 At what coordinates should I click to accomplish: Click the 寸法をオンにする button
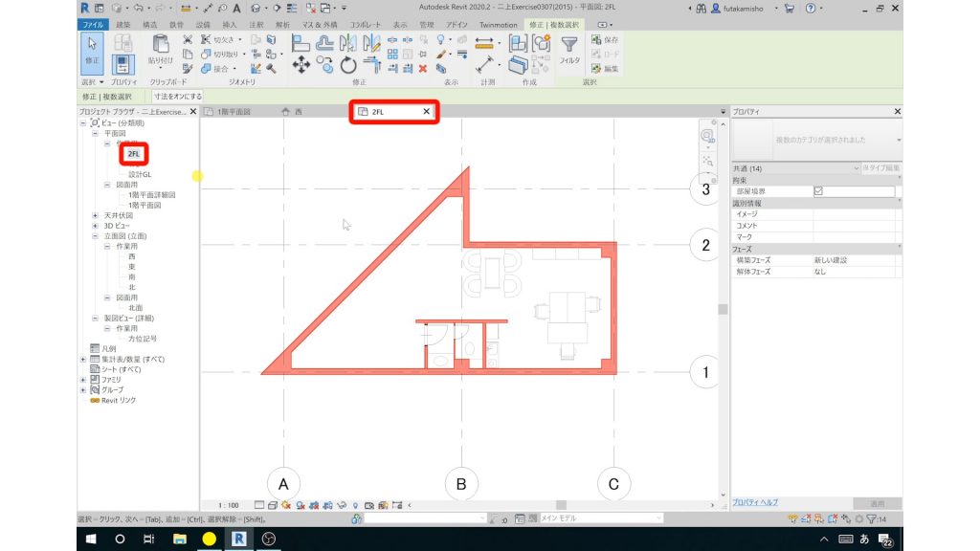click(177, 97)
